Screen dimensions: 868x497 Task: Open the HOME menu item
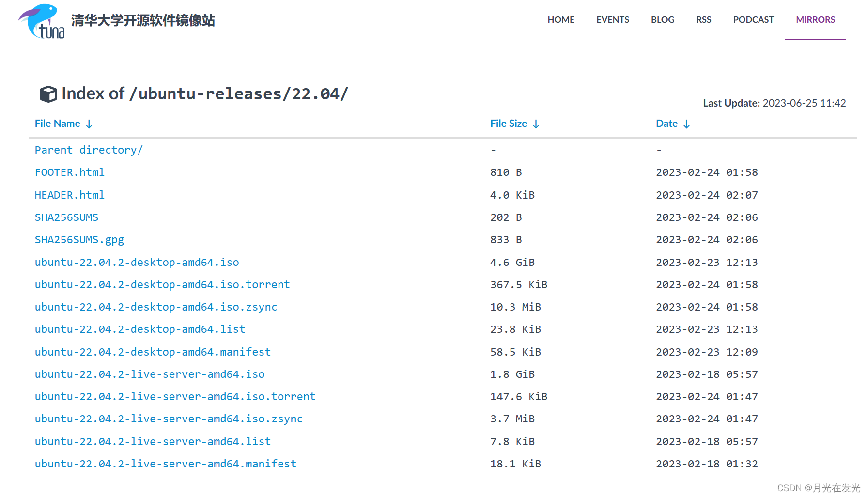[561, 20]
